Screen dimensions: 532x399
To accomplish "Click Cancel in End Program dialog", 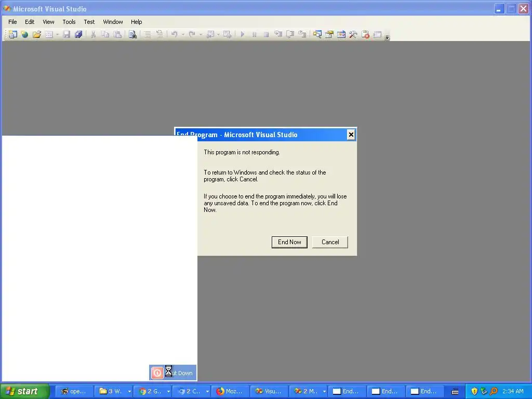I will coord(330,242).
